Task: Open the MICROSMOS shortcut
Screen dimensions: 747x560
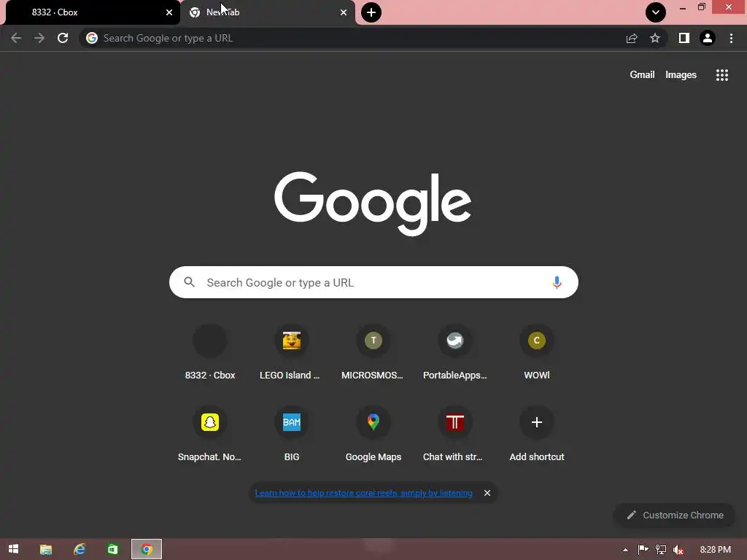Action: pyautogui.click(x=373, y=352)
